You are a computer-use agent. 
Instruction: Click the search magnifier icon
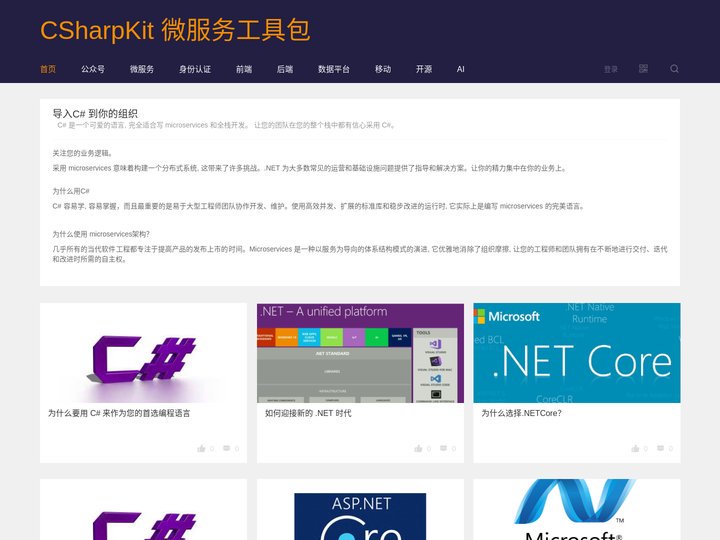674,69
